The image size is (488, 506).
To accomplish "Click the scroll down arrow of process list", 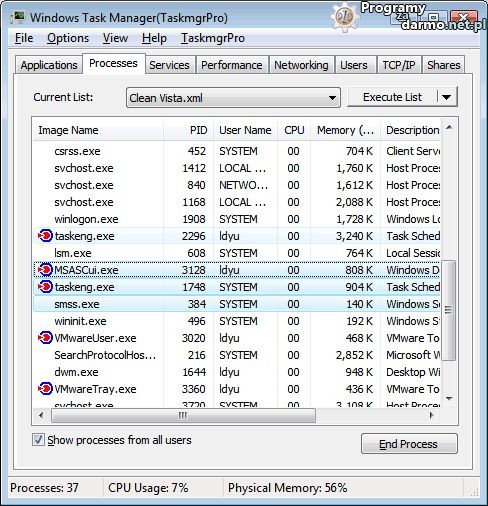I will point(449,398).
